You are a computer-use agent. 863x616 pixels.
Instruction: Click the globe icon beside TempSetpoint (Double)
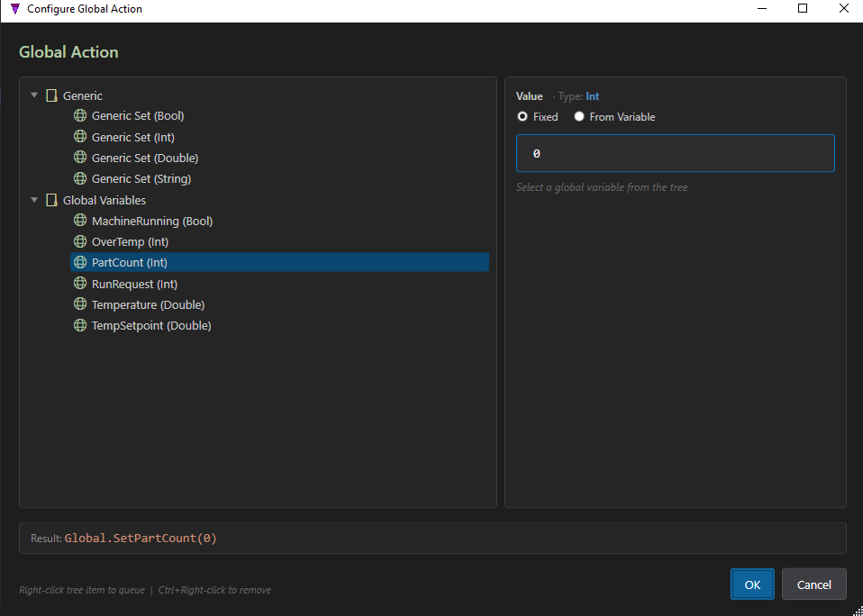pos(80,325)
